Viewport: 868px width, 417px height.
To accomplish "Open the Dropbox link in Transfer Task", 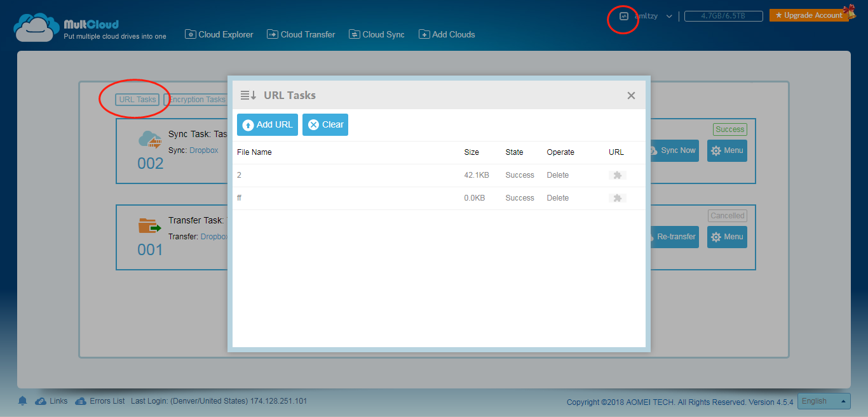I will 214,237.
